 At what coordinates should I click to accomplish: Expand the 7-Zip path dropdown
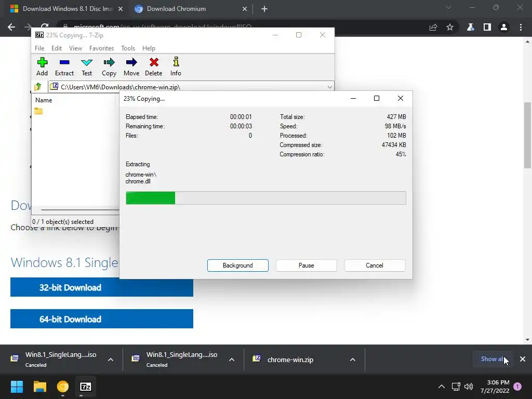coord(329,87)
